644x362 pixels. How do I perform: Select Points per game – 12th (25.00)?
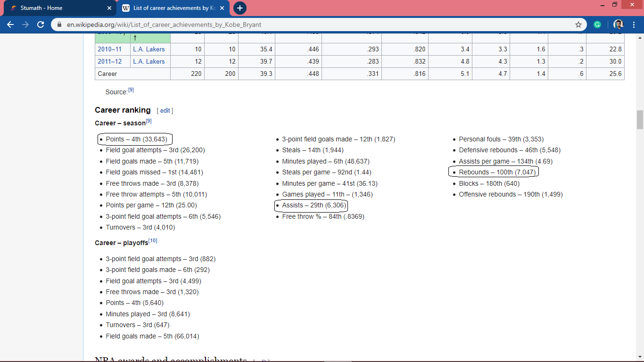click(x=151, y=206)
